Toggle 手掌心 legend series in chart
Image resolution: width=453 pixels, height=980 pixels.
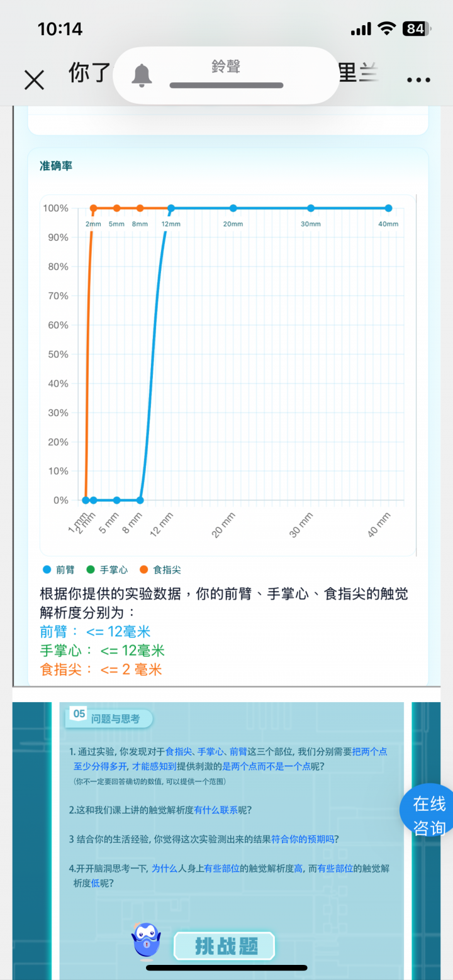(x=107, y=570)
